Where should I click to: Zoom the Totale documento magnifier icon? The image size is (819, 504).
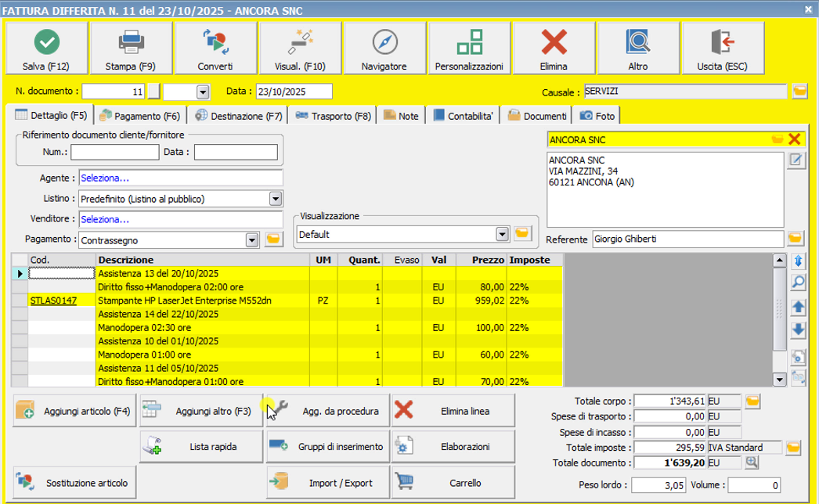(752, 463)
